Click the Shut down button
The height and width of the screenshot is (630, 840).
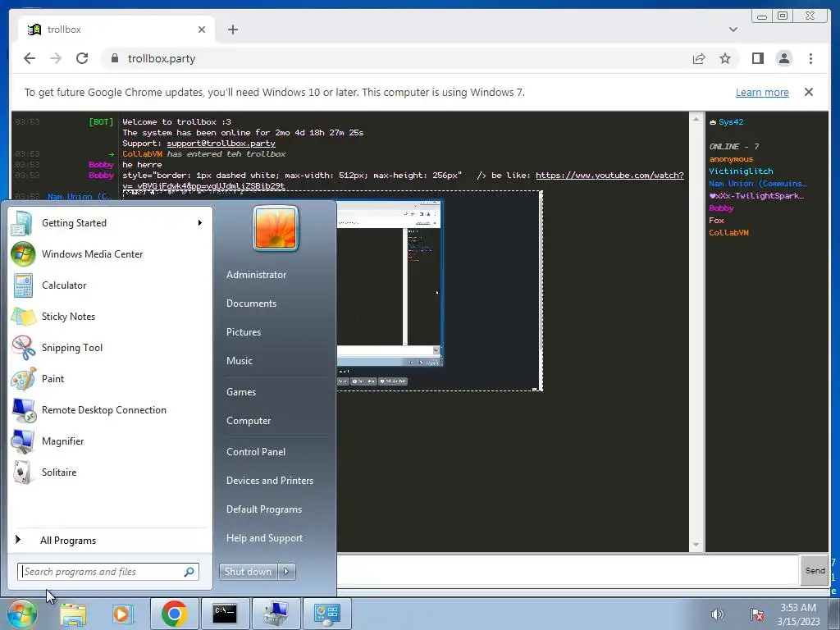(248, 572)
